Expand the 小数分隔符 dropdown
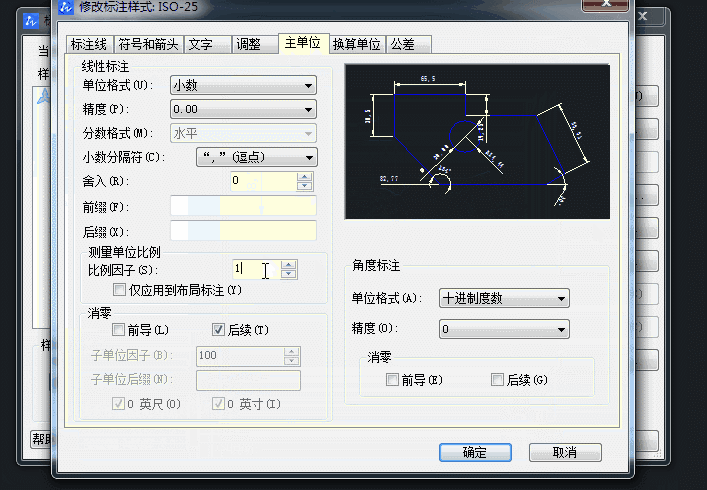Screen dimensions: 707x490 pos(243,157)
